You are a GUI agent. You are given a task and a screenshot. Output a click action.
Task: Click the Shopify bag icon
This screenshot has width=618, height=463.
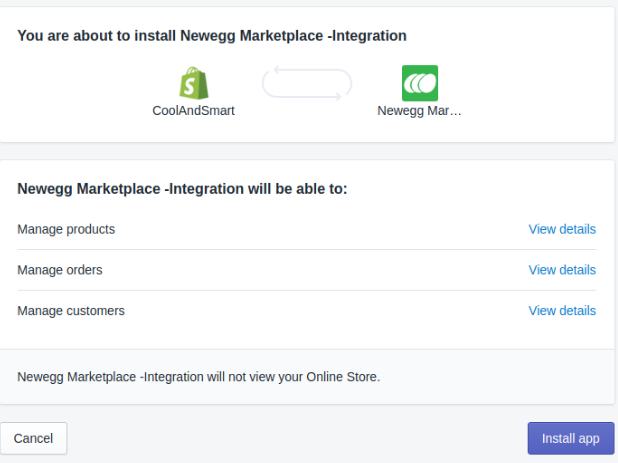[194, 83]
